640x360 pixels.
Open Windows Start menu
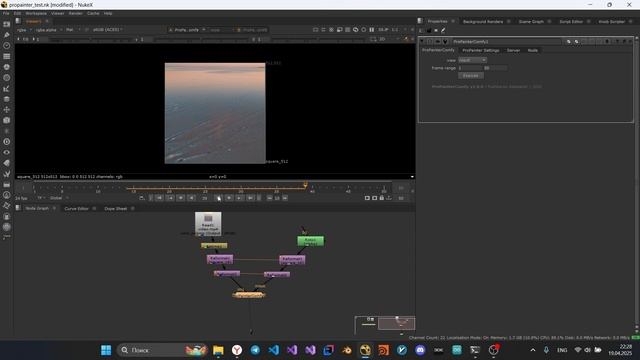(x=106, y=350)
